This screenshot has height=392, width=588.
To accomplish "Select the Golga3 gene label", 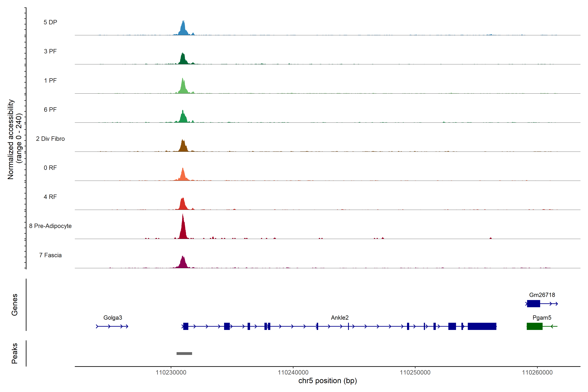I will coord(113,318).
